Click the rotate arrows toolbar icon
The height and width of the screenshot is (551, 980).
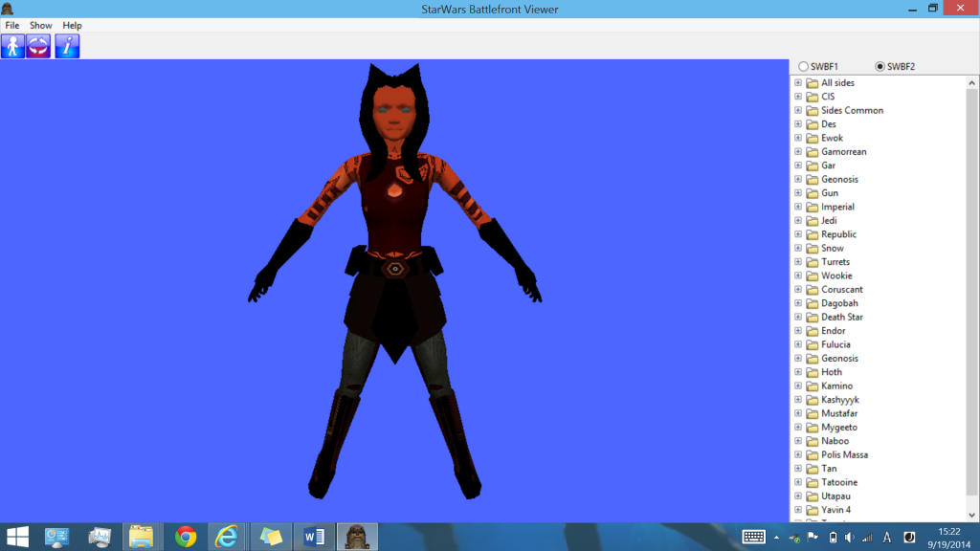38,46
